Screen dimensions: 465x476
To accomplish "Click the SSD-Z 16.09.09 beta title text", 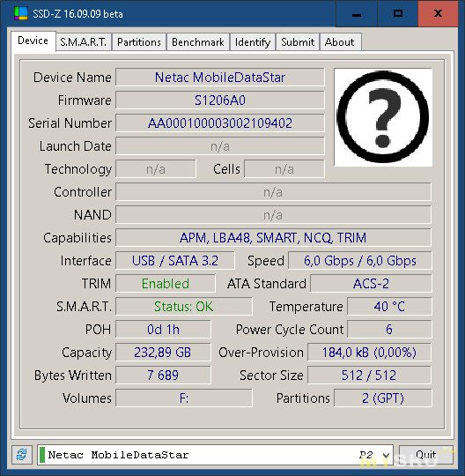I will click(x=78, y=14).
